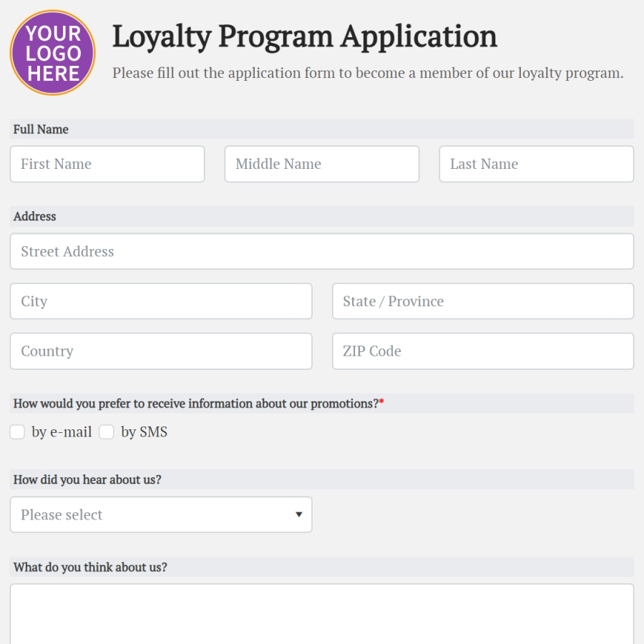The image size is (644, 644).
Task: Select the Country input field
Action: (x=161, y=351)
